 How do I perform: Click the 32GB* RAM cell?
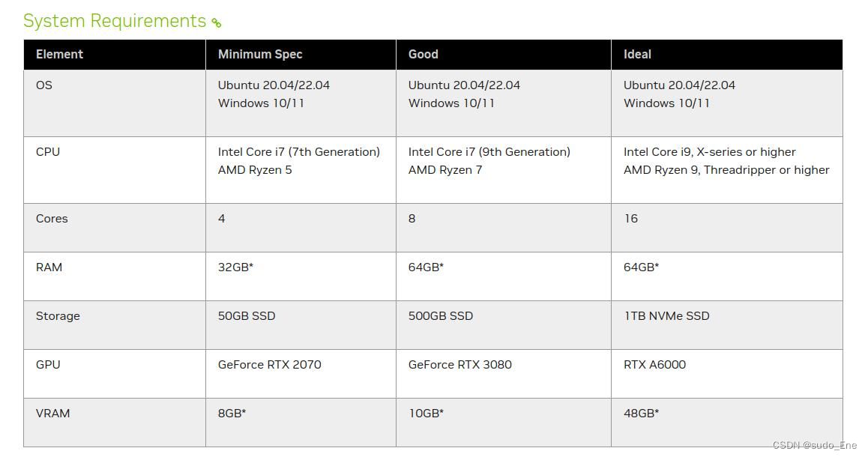point(235,267)
